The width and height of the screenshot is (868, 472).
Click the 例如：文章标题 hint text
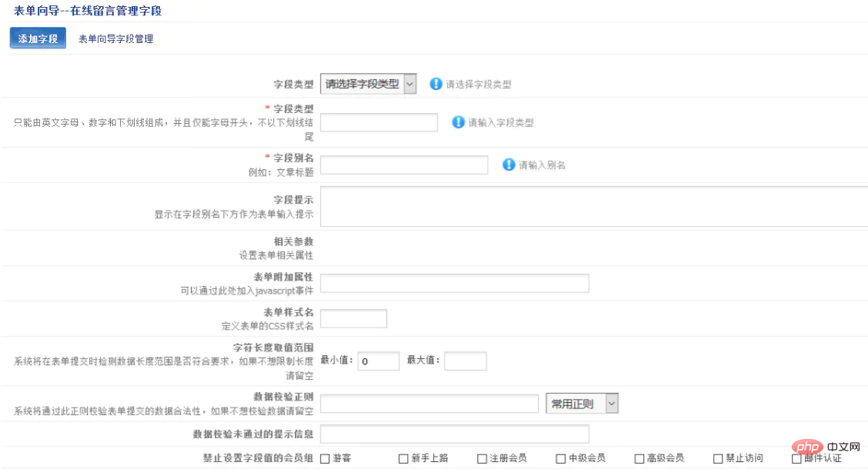281,172
